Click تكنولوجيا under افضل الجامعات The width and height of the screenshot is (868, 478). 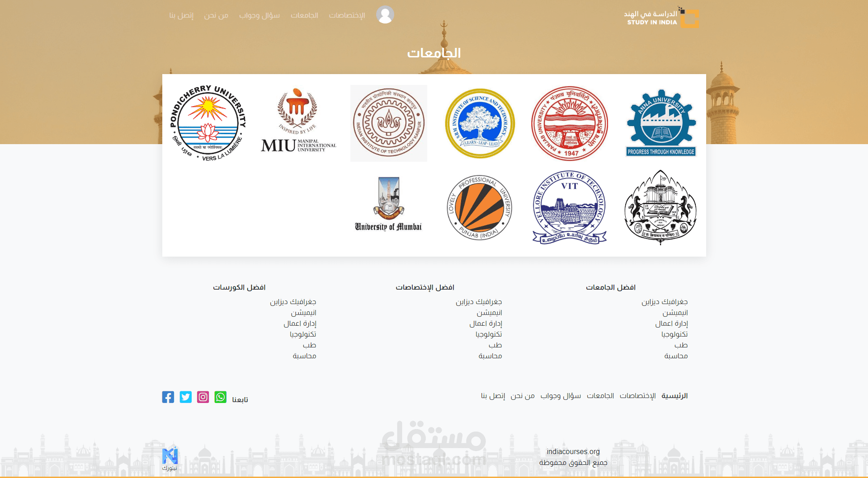pos(675,334)
